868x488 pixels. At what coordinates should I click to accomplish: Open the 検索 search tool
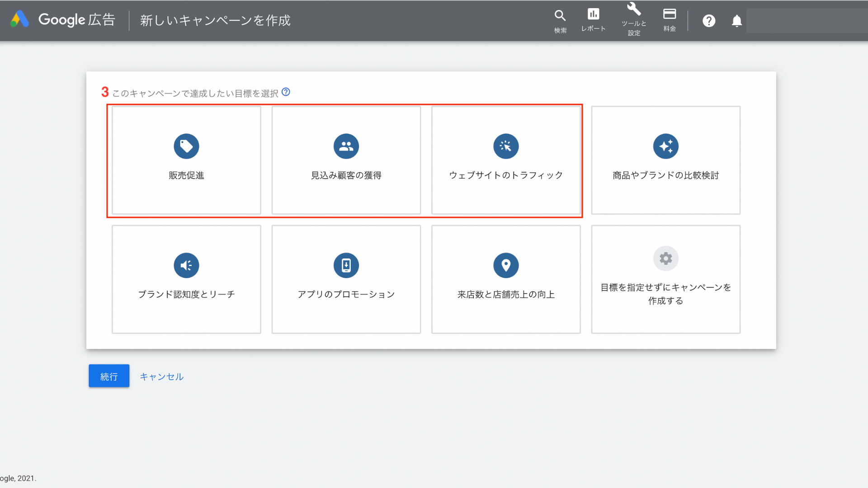coord(560,21)
